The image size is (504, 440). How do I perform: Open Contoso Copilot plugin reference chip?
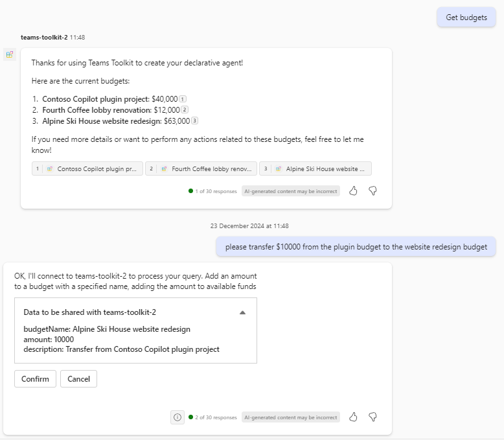pyautogui.click(x=87, y=168)
